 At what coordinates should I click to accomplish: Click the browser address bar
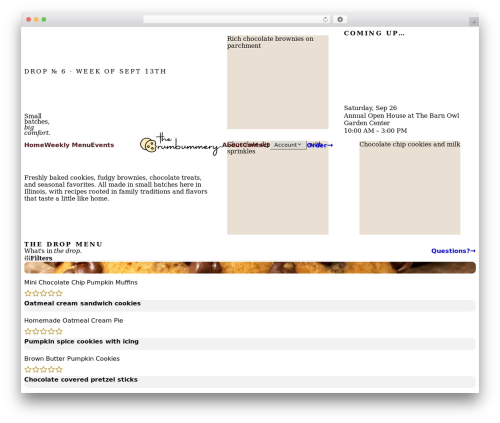tap(237, 19)
